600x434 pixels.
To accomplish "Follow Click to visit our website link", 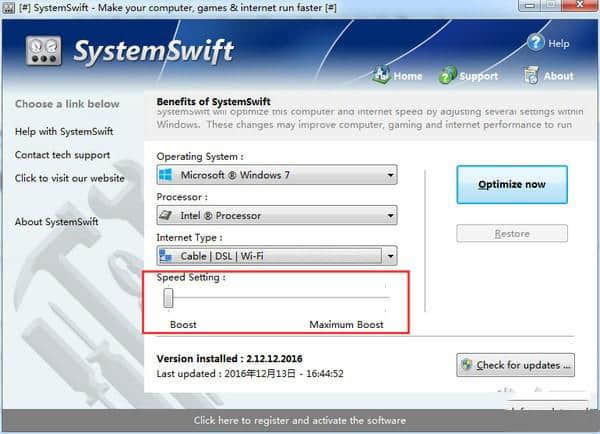I will 70,178.
